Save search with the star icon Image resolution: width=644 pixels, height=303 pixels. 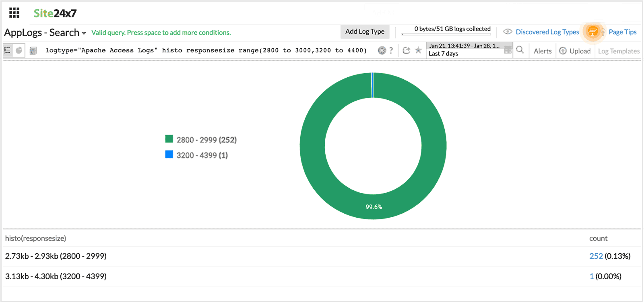(x=418, y=50)
